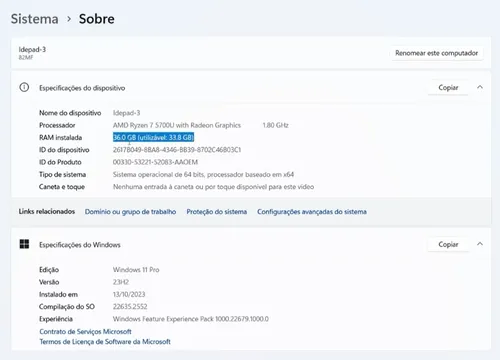Click the Experiência label
The height and width of the screenshot is (360, 500).
pyautogui.click(x=56, y=319)
